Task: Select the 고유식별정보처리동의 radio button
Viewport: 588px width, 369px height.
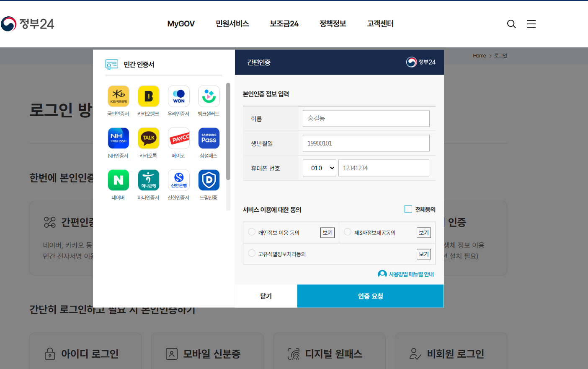Action: pyautogui.click(x=252, y=253)
